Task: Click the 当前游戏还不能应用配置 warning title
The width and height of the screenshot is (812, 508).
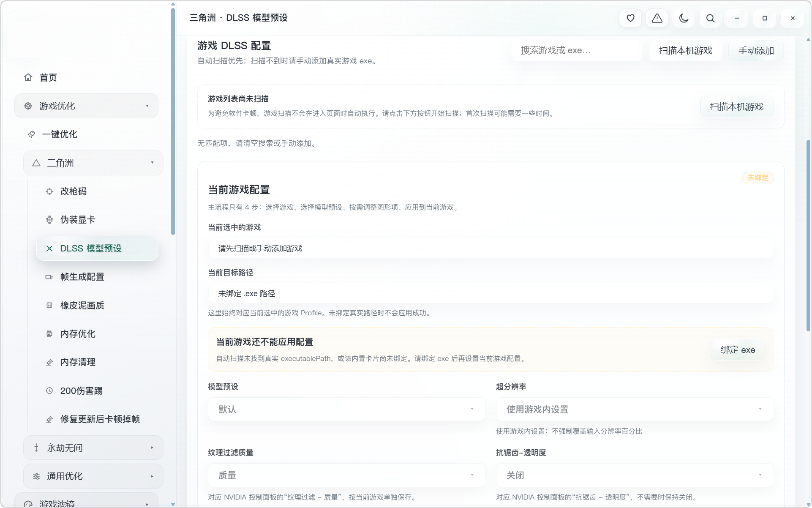Action: 265,342
